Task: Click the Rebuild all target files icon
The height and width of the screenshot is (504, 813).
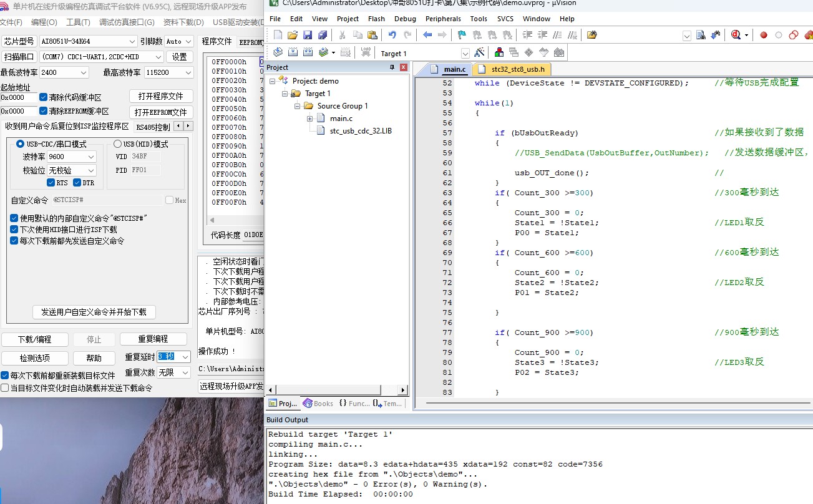Action: click(308, 52)
